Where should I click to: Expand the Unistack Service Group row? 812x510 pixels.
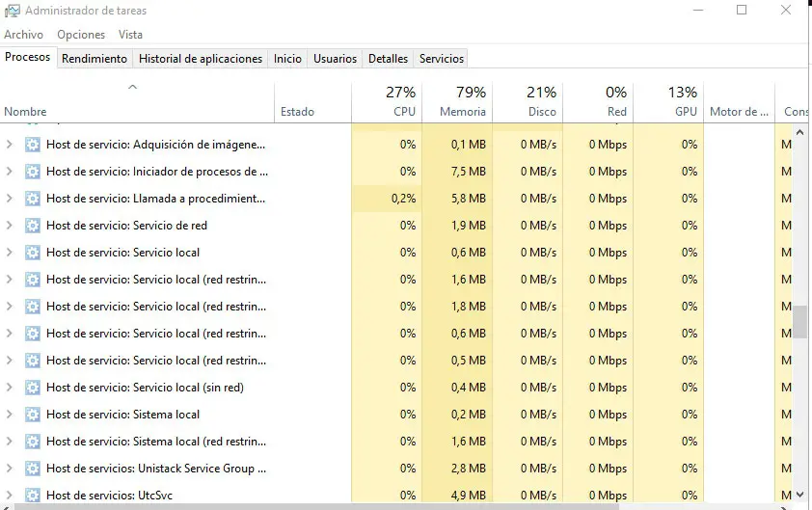click(10, 469)
